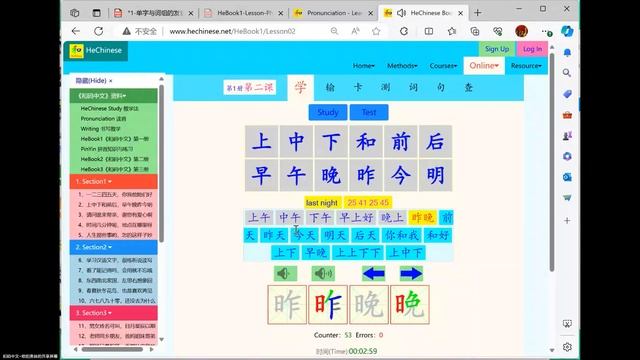Click the browser back arrow

coord(76,31)
